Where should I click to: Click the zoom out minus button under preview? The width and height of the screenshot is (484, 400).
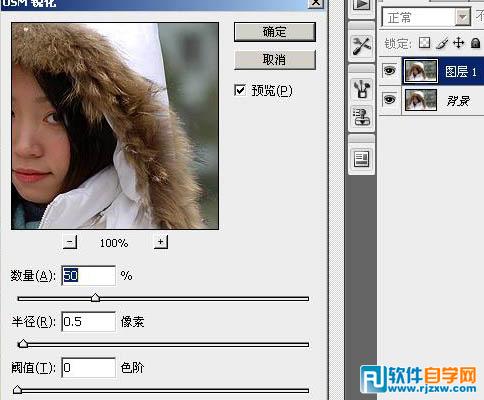pyautogui.click(x=70, y=242)
